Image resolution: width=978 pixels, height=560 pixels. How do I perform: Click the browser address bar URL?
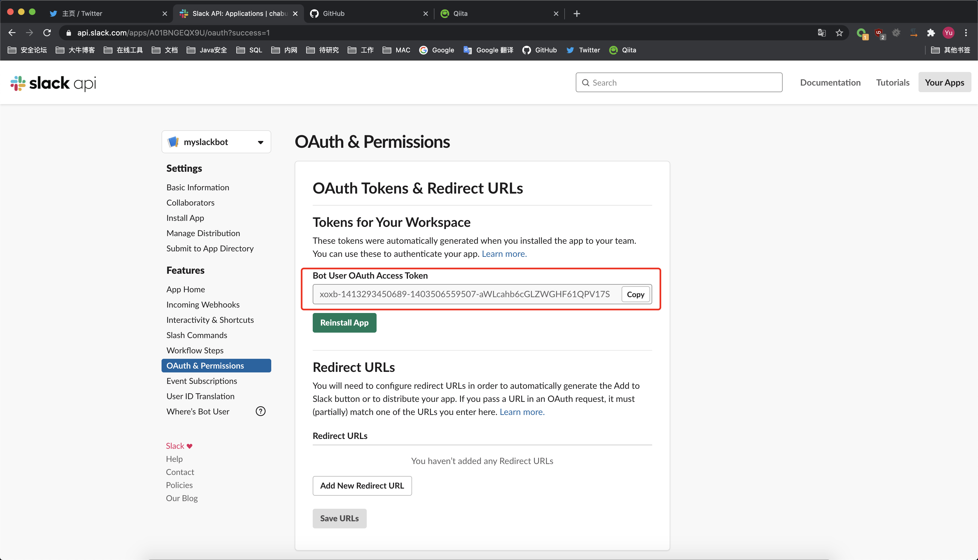tap(173, 33)
